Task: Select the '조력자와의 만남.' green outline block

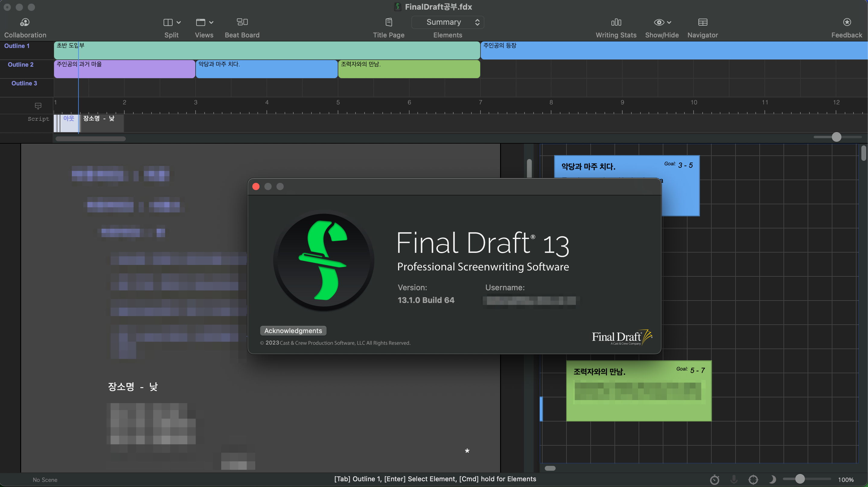Action: tap(409, 69)
